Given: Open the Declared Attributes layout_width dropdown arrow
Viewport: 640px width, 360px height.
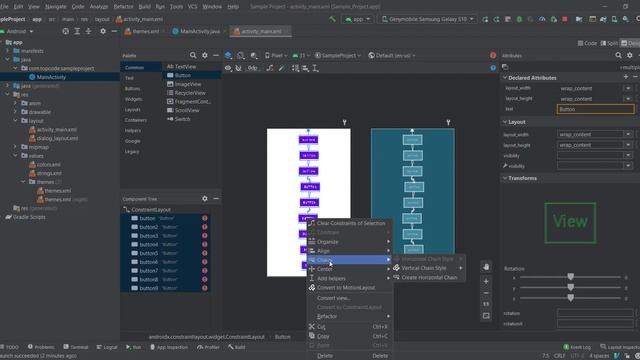Looking at the screenshot, I should (628, 88).
